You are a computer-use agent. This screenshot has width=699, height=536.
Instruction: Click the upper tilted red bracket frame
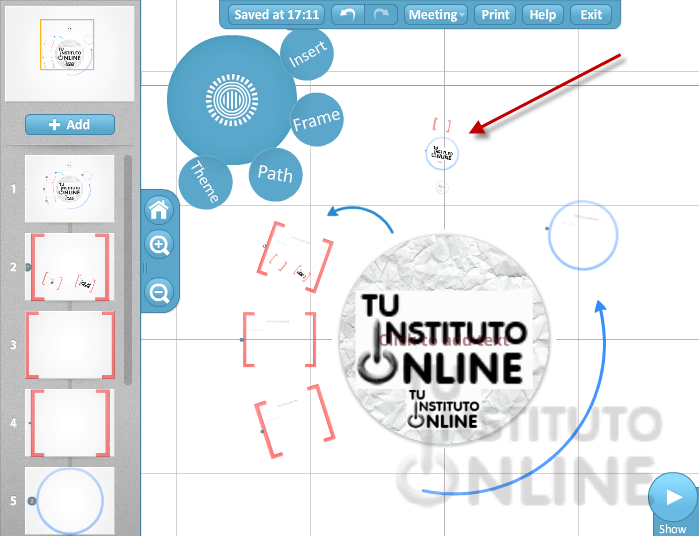(x=295, y=256)
